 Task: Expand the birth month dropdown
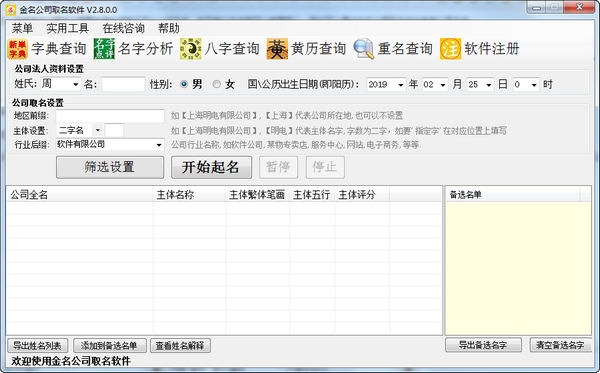(443, 85)
